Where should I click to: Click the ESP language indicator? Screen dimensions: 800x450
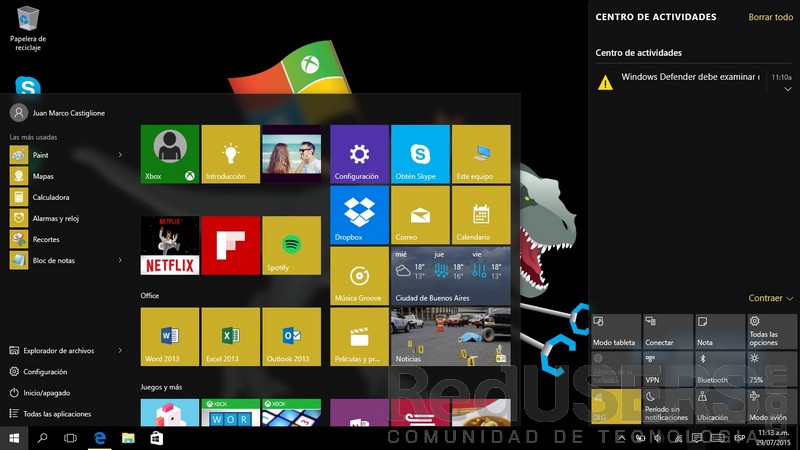(739, 438)
